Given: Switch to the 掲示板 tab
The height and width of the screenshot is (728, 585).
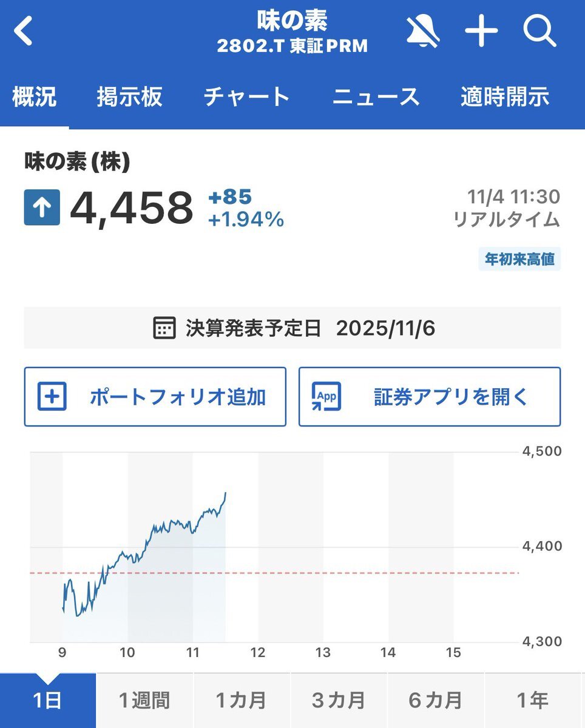Looking at the screenshot, I should 129,97.
